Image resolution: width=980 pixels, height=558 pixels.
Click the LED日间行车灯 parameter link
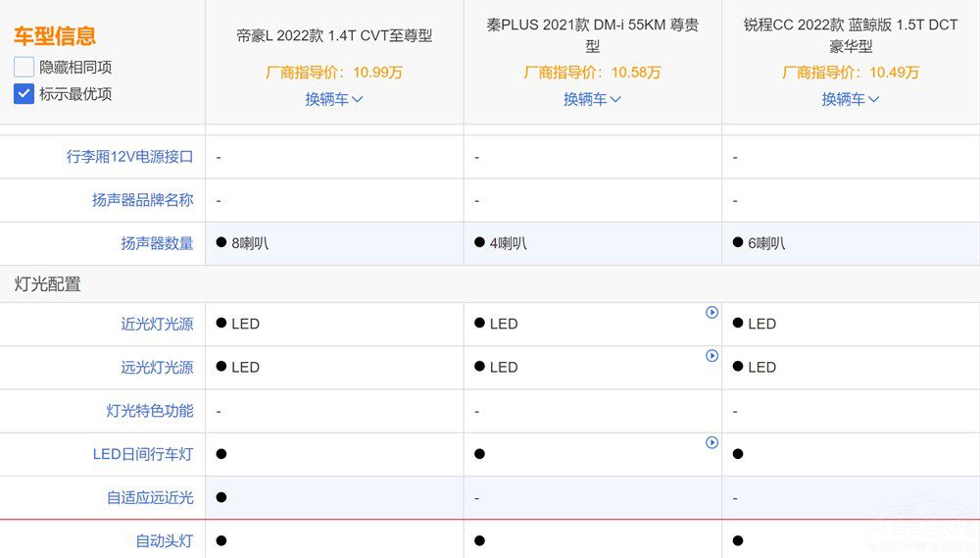[x=143, y=454]
